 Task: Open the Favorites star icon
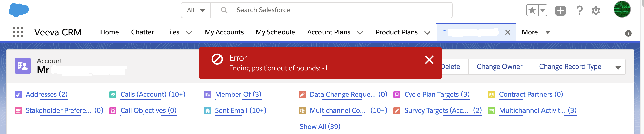tap(532, 10)
